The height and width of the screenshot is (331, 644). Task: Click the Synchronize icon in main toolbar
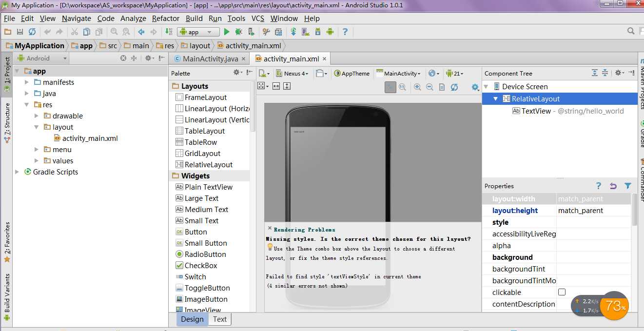click(32, 32)
